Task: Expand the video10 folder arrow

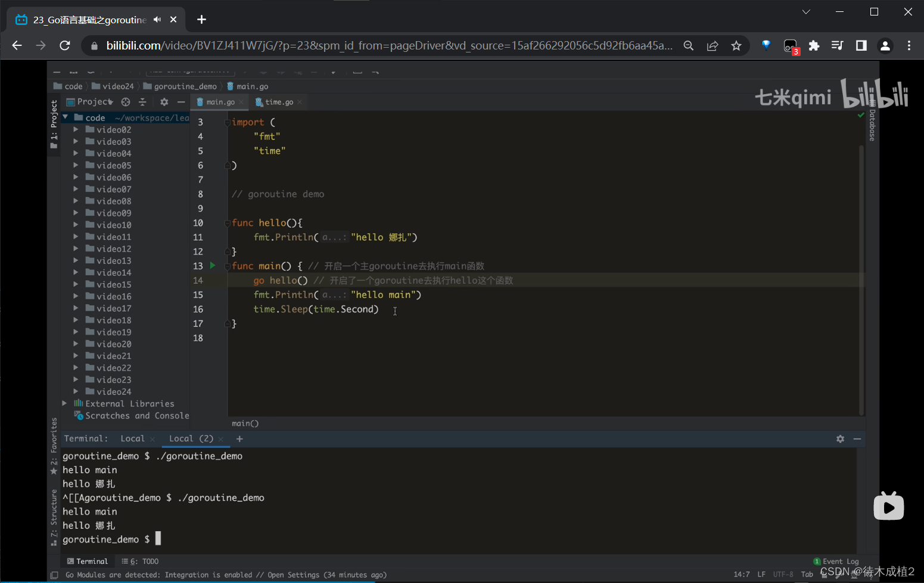Action: click(x=76, y=225)
